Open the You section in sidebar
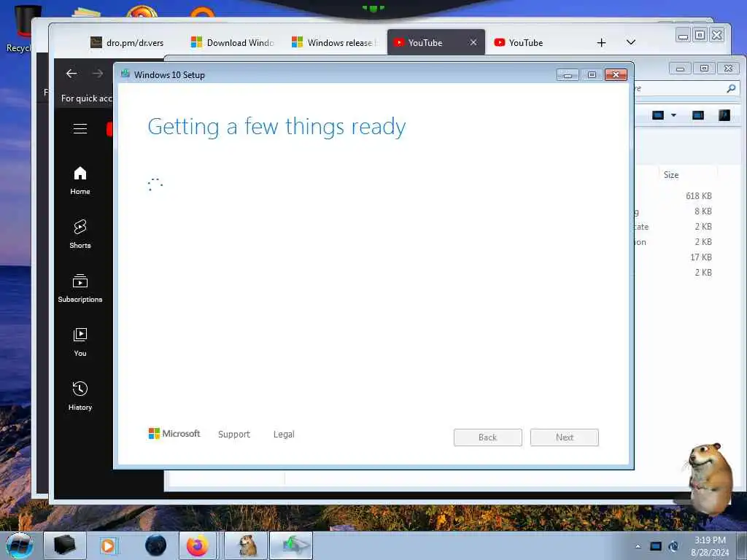747x560 pixels. click(80, 343)
